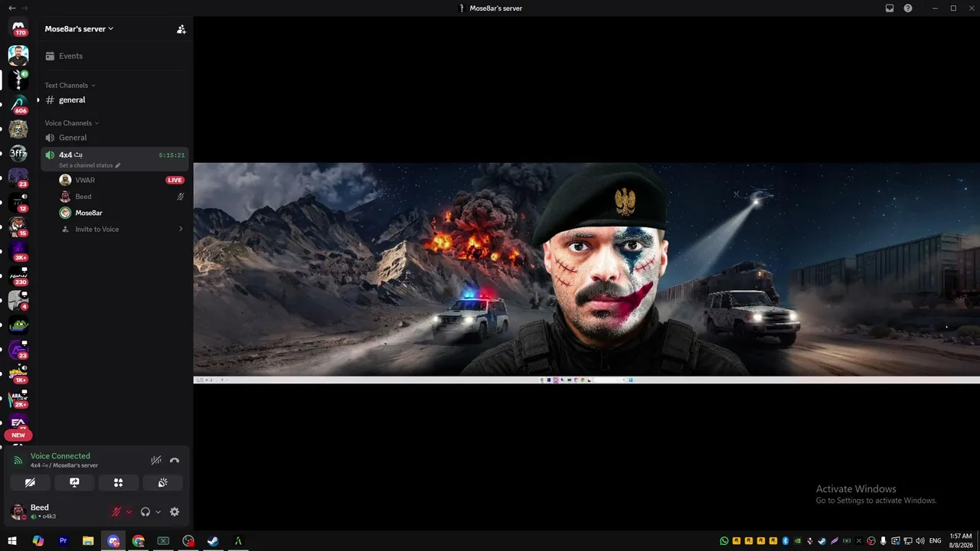Join the General voice channel
Screen dimensions: 980x551
[x=115, y=138]
